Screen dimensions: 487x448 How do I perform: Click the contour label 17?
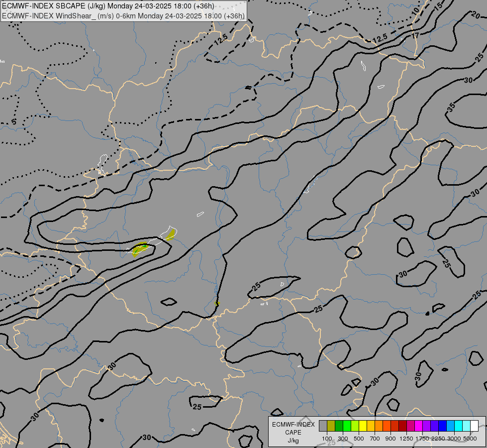click(415, 36)
